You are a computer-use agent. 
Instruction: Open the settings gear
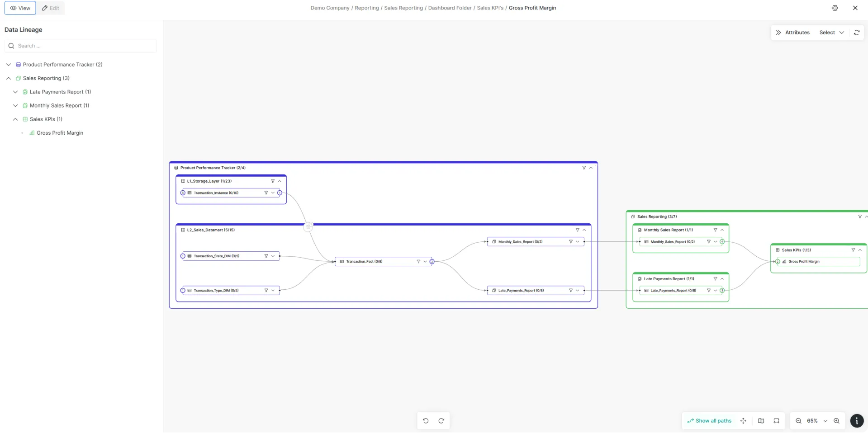pos(835,8)
